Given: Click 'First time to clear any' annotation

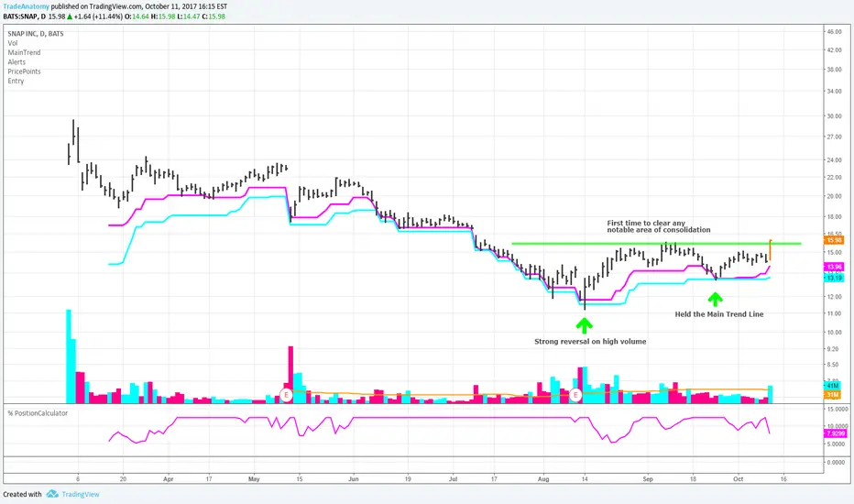Looking at the screenshot, I should click(x=646, y=223).
